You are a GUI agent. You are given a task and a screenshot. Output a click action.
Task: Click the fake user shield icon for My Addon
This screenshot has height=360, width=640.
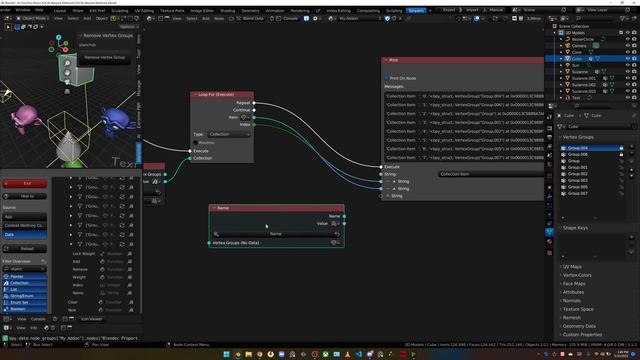coord(387,18)
